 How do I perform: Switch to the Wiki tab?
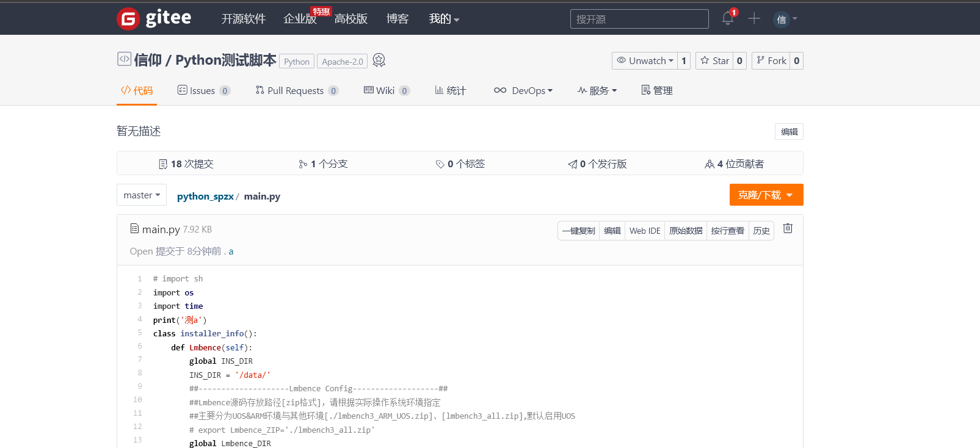click(x=387, y=90)
